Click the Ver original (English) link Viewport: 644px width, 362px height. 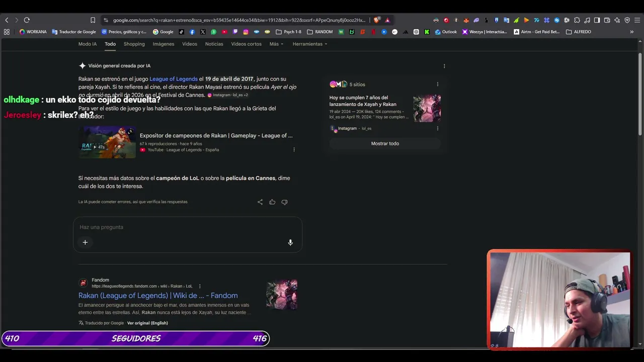click(147, 323)
